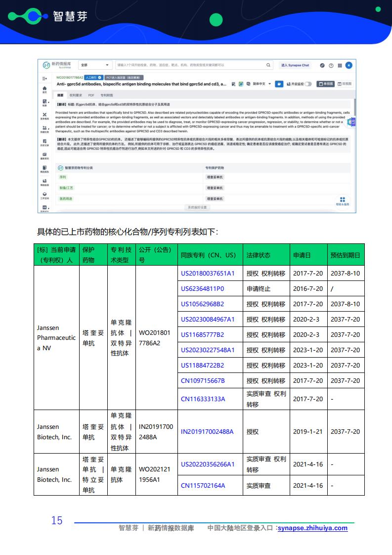Open patent link US10562968B2
392x555 pixels.
[202, 304]
